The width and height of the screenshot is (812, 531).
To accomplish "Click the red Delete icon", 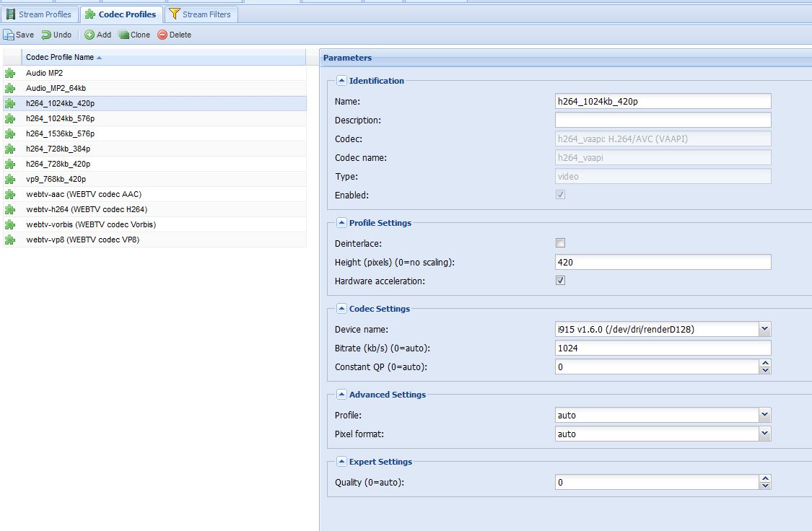I will click(x=162, y=35).
